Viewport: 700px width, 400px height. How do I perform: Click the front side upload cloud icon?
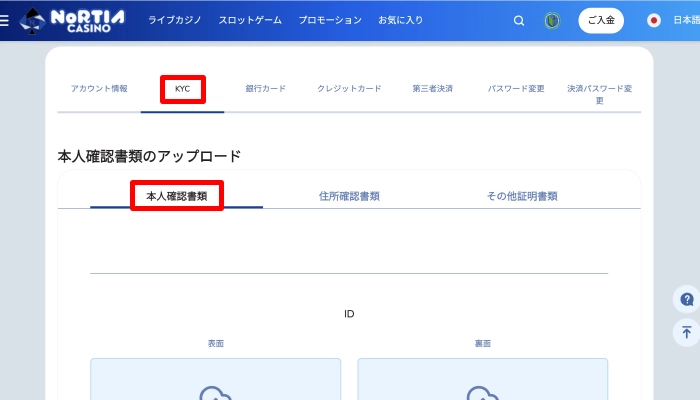tap(215, 392)
